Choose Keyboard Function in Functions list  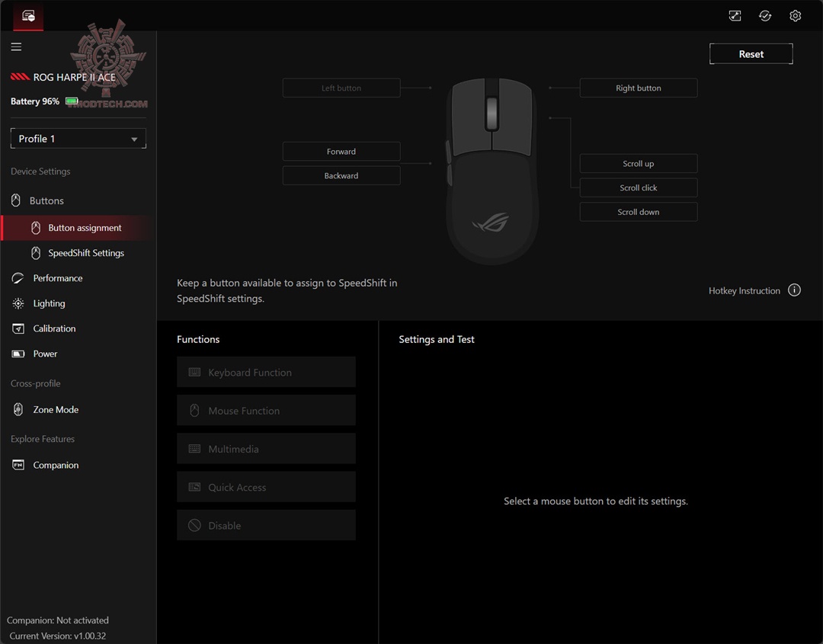tap(266, 372)
